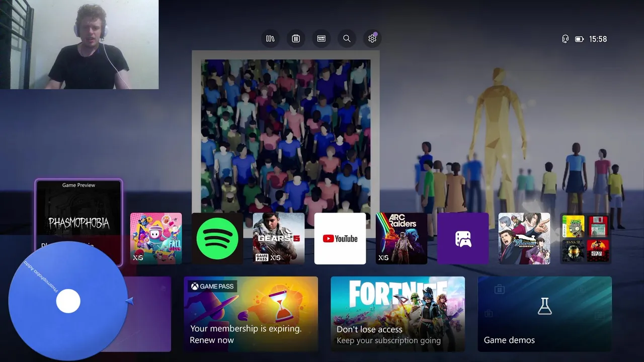Open the Fortnite Don't lose access card

tap(397, 314)
